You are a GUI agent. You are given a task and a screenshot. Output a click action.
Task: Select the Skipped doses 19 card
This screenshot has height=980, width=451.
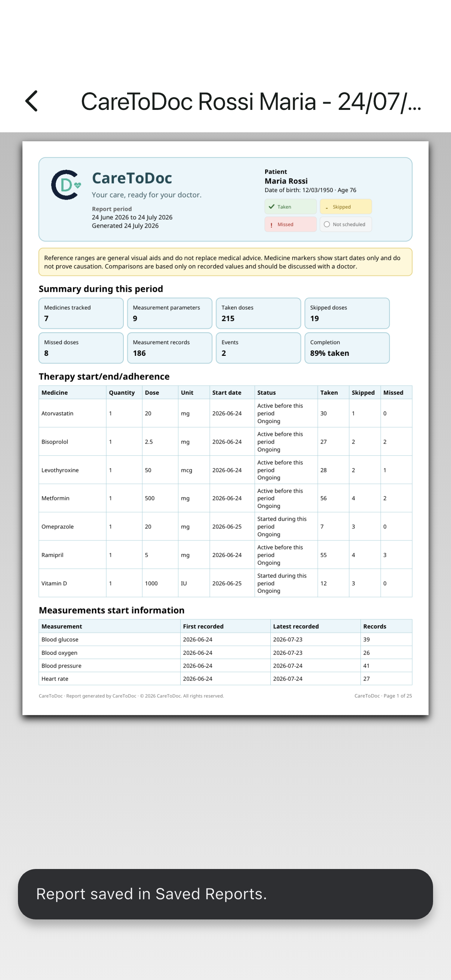[x=347, y=313]
